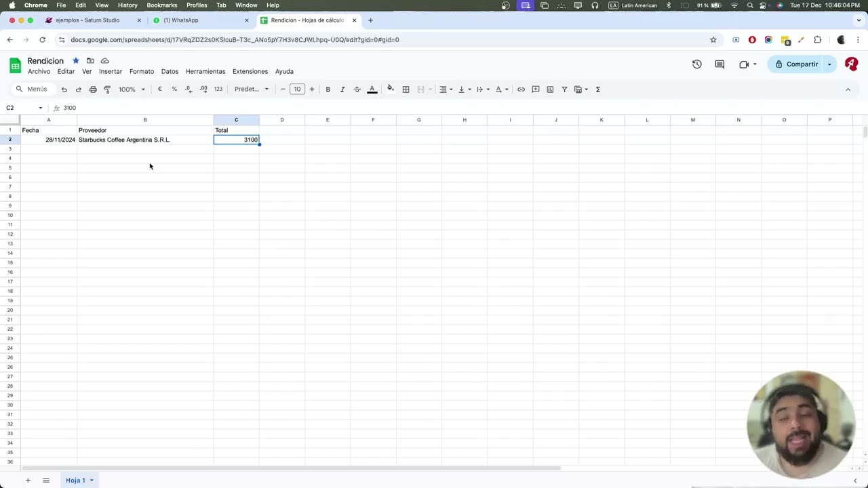Open the fill color picker
This screenshot has width=868, height=488.
click(390, 89)
